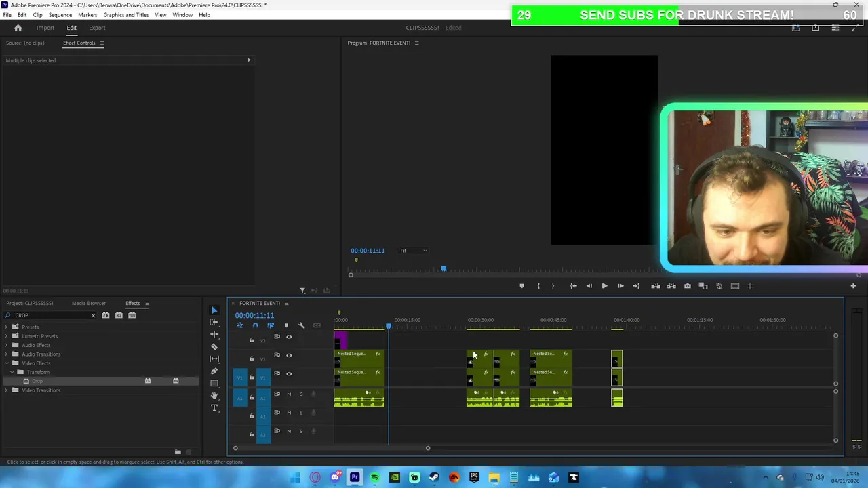The image size is (868, 488).
Task: Select the Pen tool
Action: point(214,371)
